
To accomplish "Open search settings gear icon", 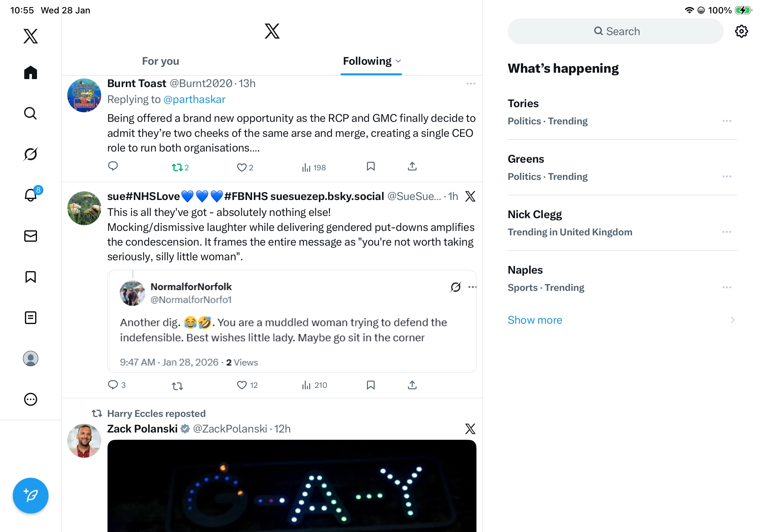I will click(x=741, y=32).
